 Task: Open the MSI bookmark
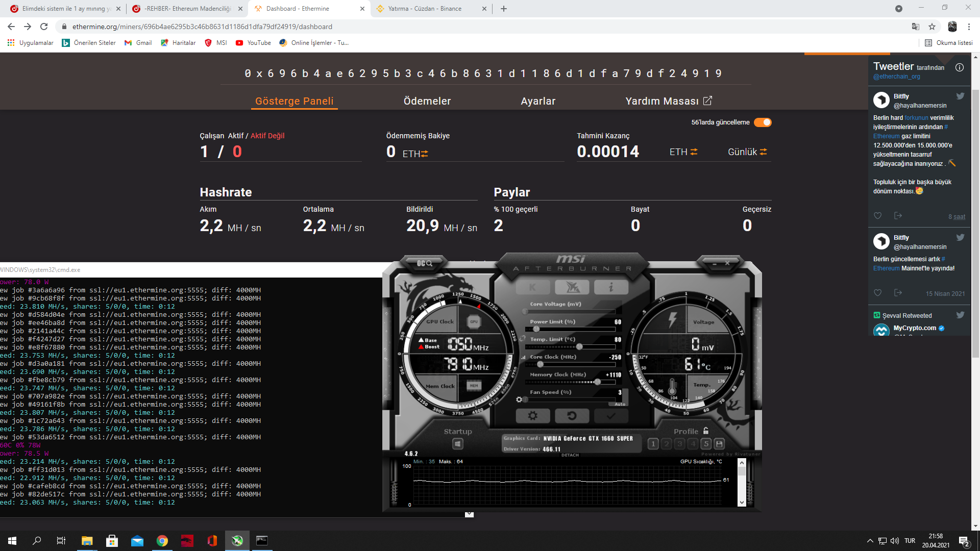coord(216,43)
